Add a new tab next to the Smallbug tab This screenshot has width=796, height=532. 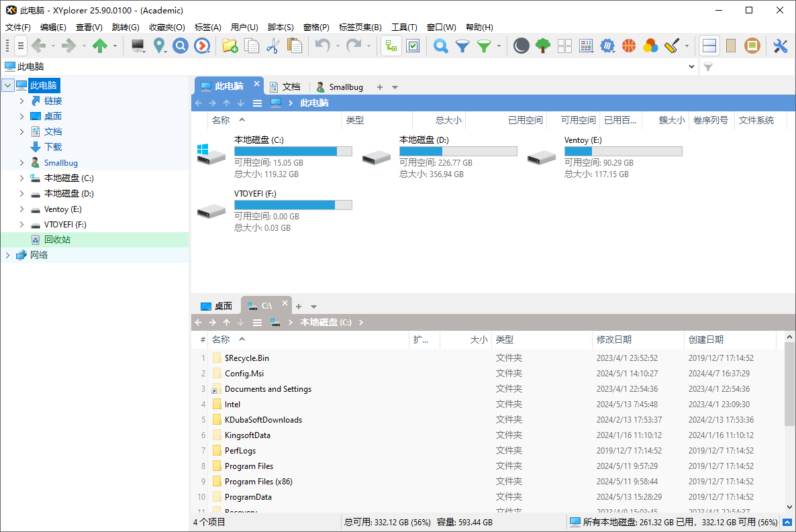pos(380,87)
